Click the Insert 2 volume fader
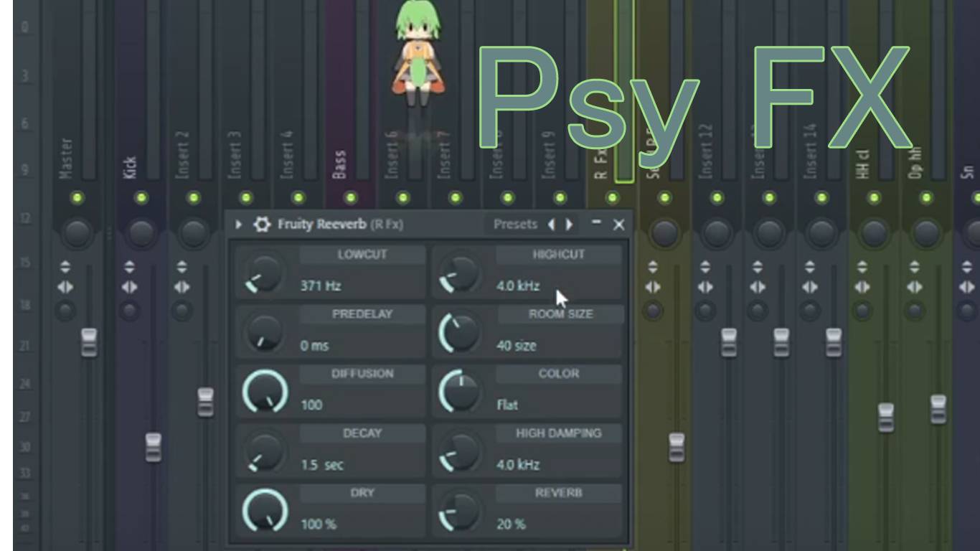Screen dimensions: 980x551 click(x=205, y=402)
